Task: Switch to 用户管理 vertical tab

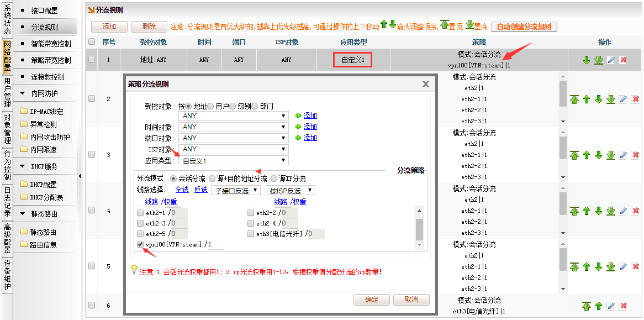Action: 7,92
